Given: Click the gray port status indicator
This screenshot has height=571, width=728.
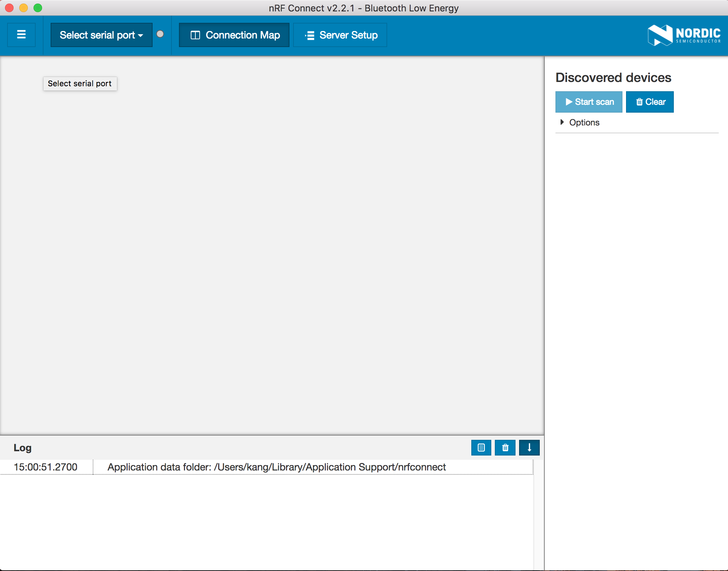Looking at the screenshot, I should 160,34.
